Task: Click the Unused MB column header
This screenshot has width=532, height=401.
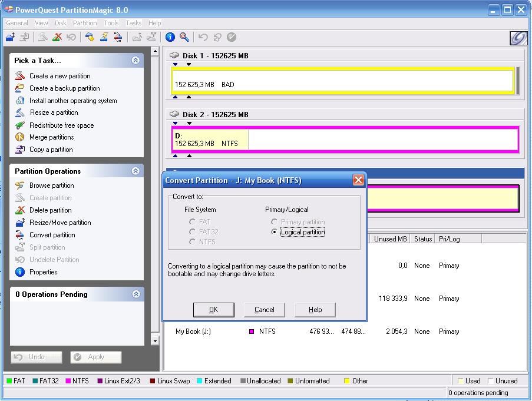Action: tap(390, 239)
